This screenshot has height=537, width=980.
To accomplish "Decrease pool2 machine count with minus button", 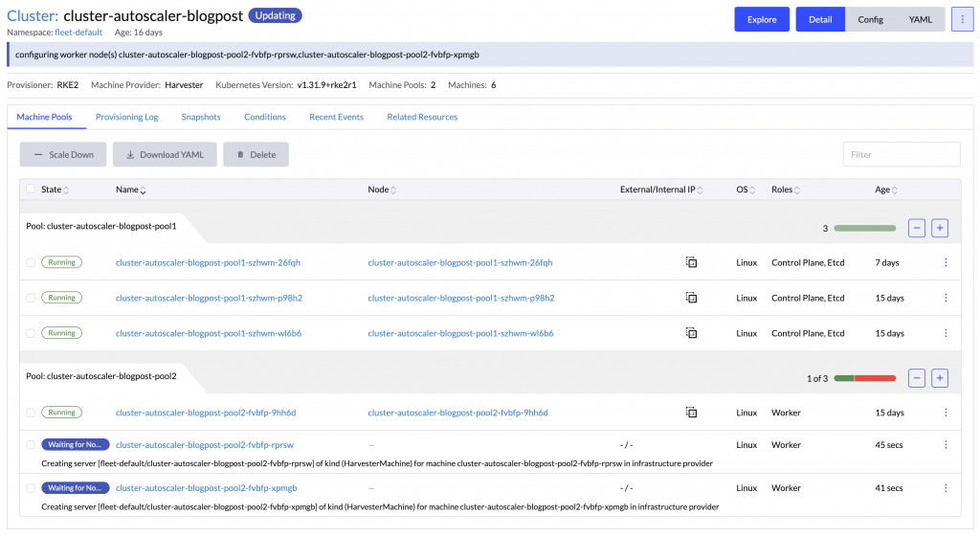I will (917, 378).
